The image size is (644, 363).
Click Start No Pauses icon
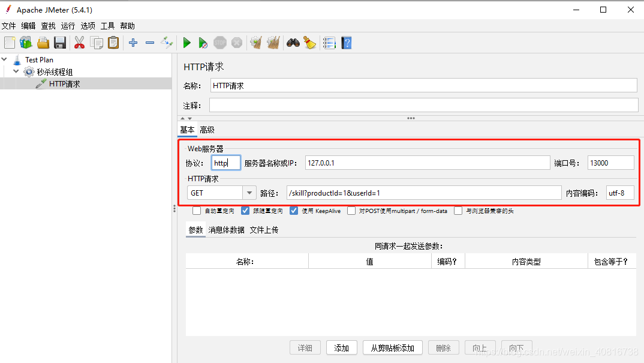pyautogui.click(x=203, y=43)
